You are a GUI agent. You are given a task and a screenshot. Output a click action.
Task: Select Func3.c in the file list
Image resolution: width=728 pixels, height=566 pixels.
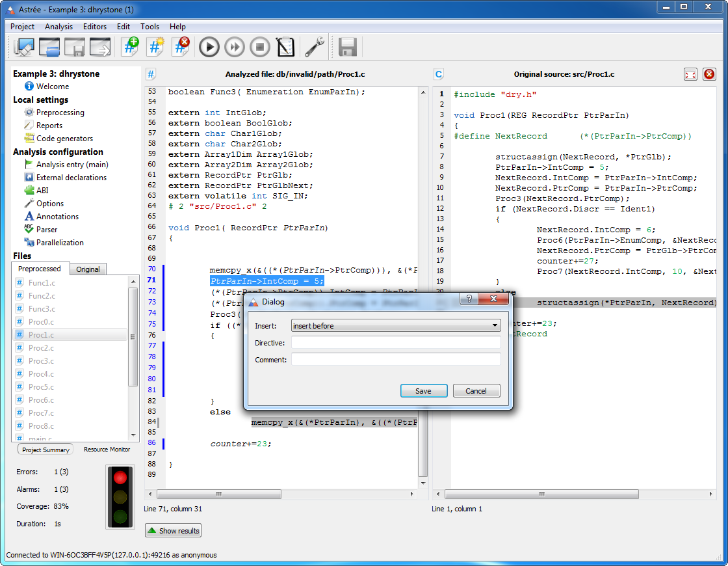pyautogui.click(x=70, y=308)
